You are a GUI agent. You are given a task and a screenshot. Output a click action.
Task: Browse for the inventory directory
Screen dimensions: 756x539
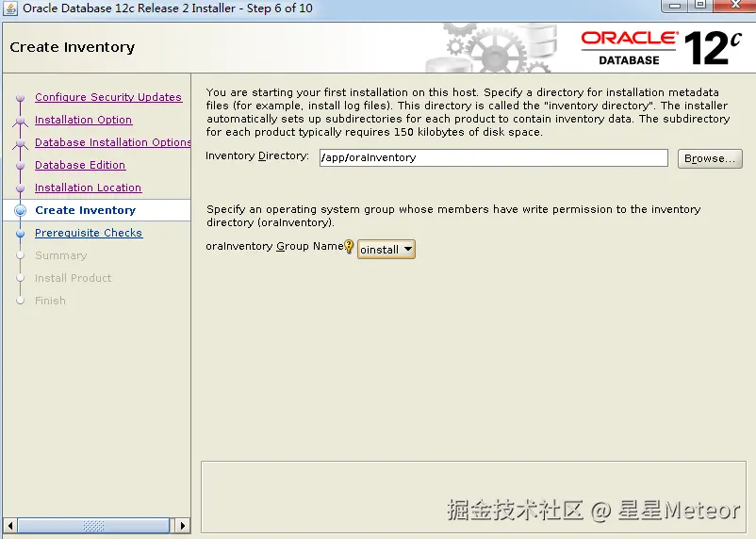pyautogui.click(x=710, y=158)
